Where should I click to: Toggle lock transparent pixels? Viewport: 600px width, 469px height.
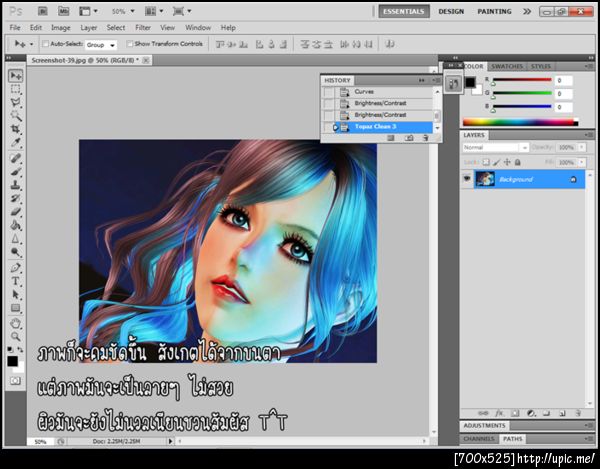pyautogui.click(x=486, y=162)
